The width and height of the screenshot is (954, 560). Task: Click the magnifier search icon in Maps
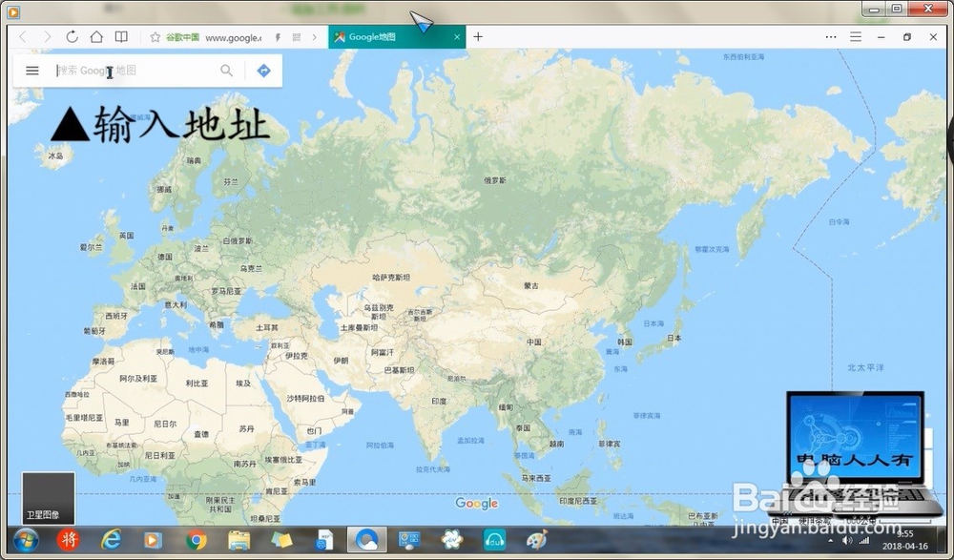tap(226, 71)
